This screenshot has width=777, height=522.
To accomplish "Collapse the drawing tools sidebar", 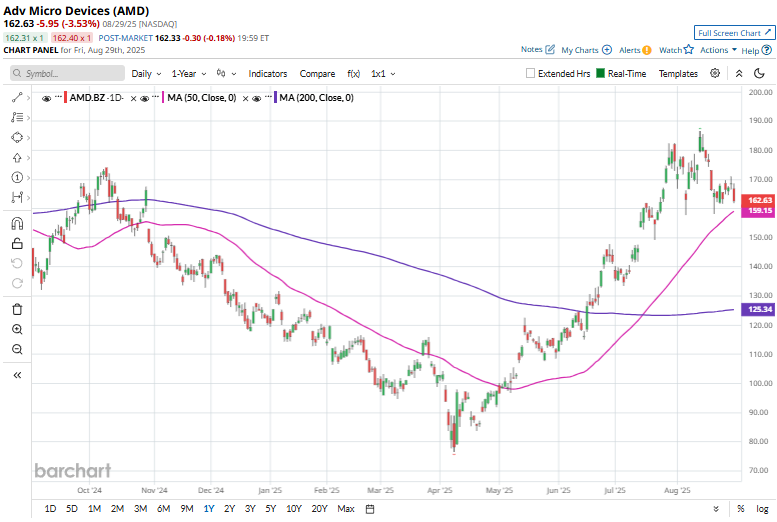I will point(17,375).
